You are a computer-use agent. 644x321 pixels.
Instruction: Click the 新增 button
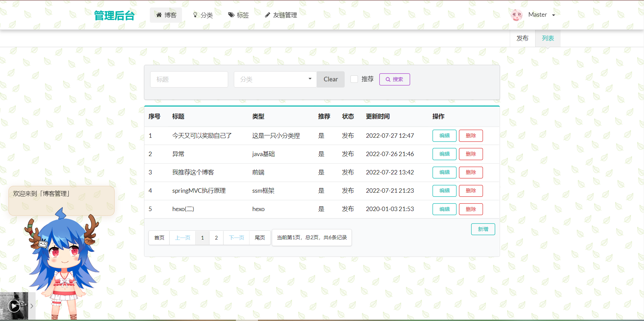point(483,229)
